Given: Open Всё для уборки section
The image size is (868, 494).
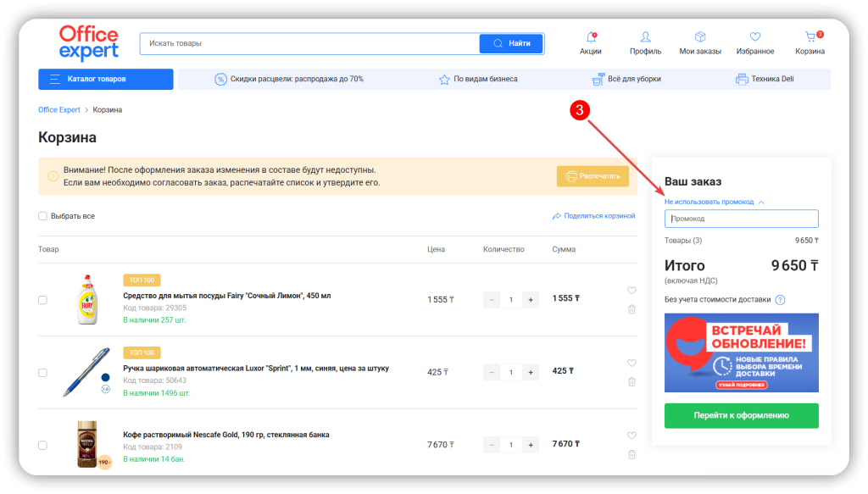Looking at the screenshot, I should point(626,79).
